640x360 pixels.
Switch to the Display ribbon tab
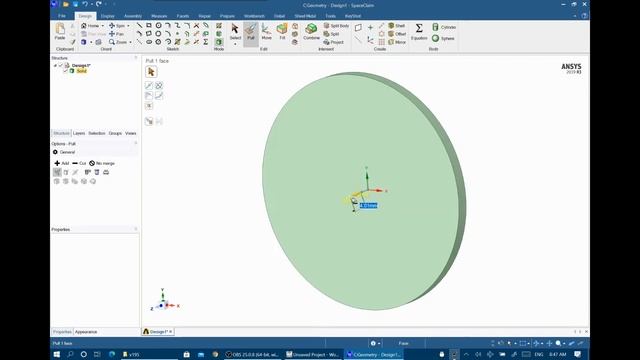108,16
